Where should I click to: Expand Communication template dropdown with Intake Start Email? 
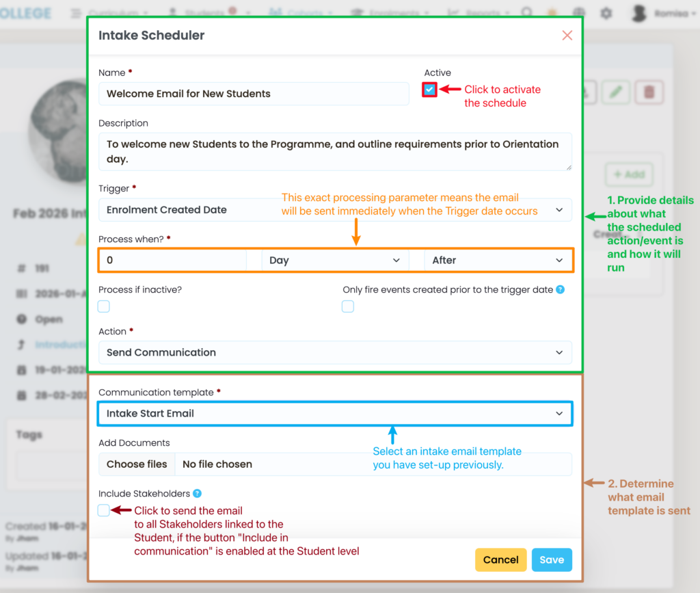click(335, 414)
